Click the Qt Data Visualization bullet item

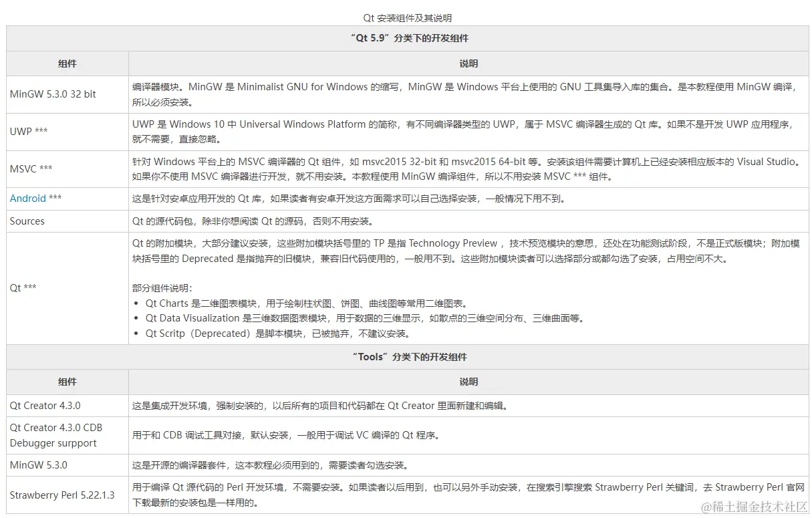pyautogui.click(x=365, y=318)
